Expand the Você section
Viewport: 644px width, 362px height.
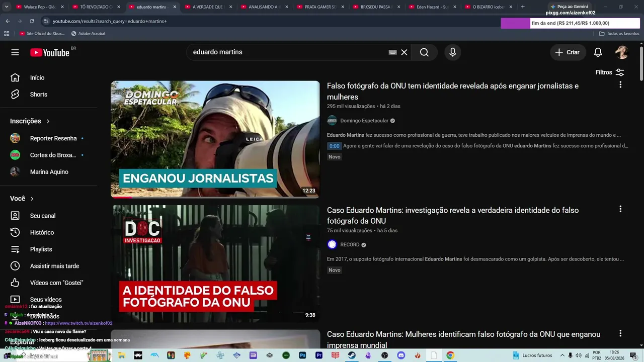click(22, 199)
